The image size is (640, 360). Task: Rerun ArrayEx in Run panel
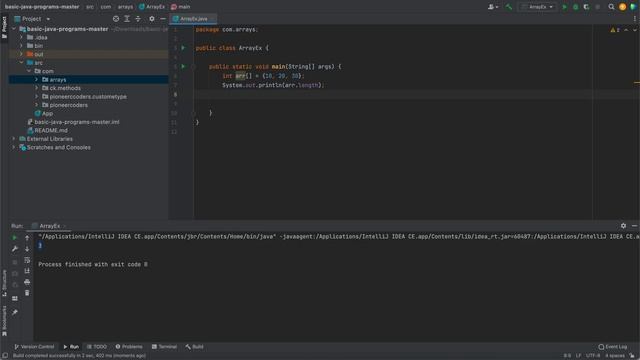coord(15,237)
